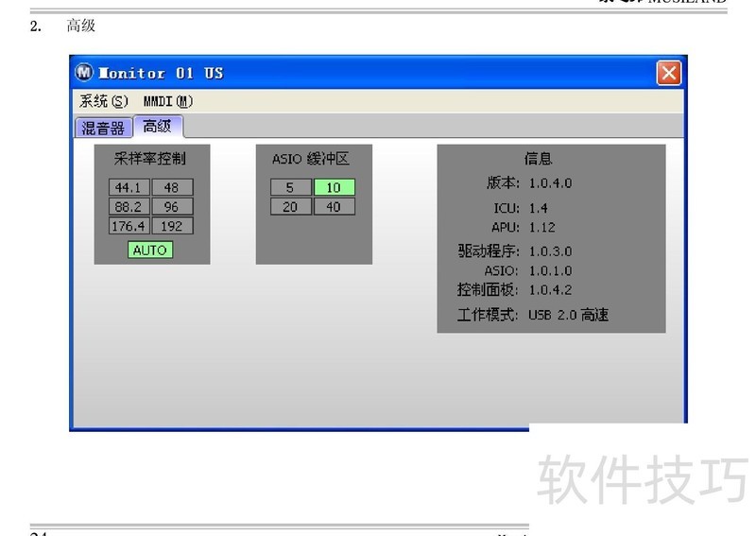This screenshot has height=536, width=756.
Task: Open the MMDI(M) menu
Action: click(168, 101)
